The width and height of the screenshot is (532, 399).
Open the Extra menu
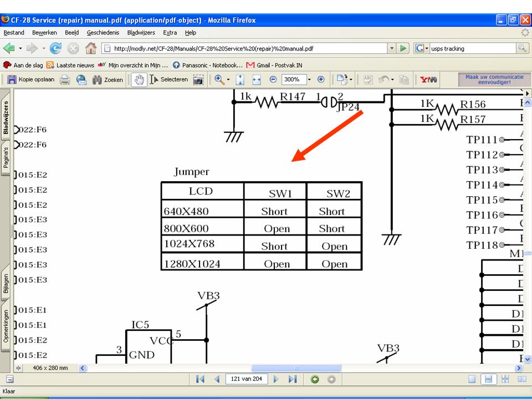point(170,33)
